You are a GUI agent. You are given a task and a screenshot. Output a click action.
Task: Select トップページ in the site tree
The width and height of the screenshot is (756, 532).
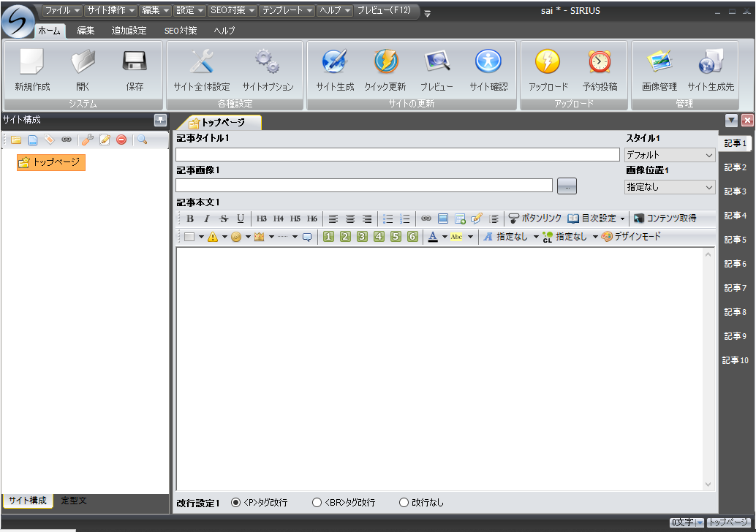(x=50, y=162)
